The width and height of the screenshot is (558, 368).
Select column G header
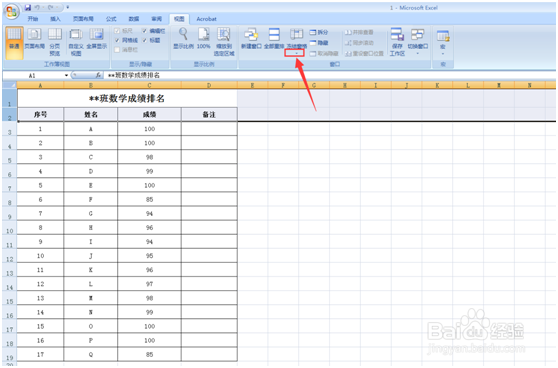(314, 85)
